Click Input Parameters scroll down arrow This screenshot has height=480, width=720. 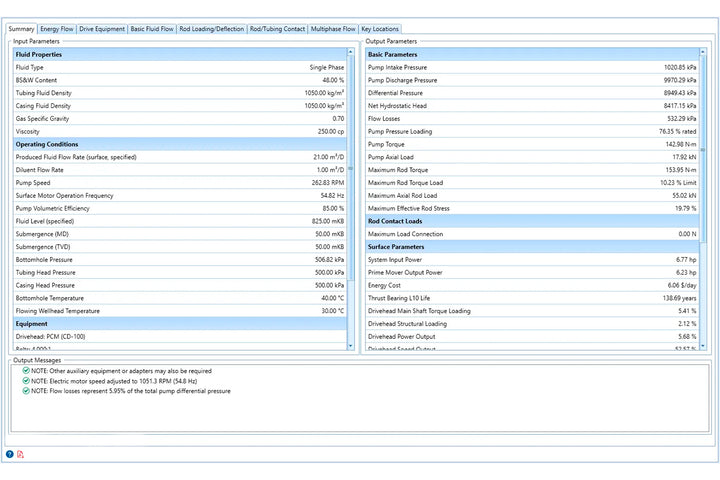351,346
